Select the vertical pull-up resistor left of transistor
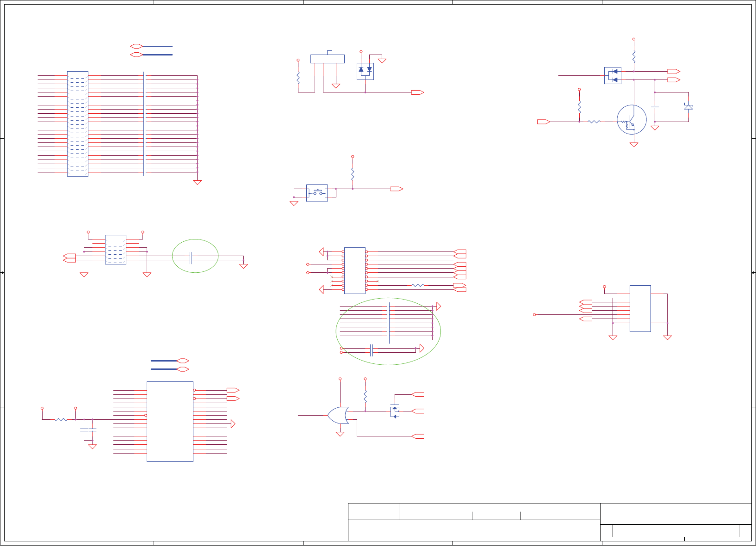This screenshot has width=756, height=546. click(x=579, y=107)
